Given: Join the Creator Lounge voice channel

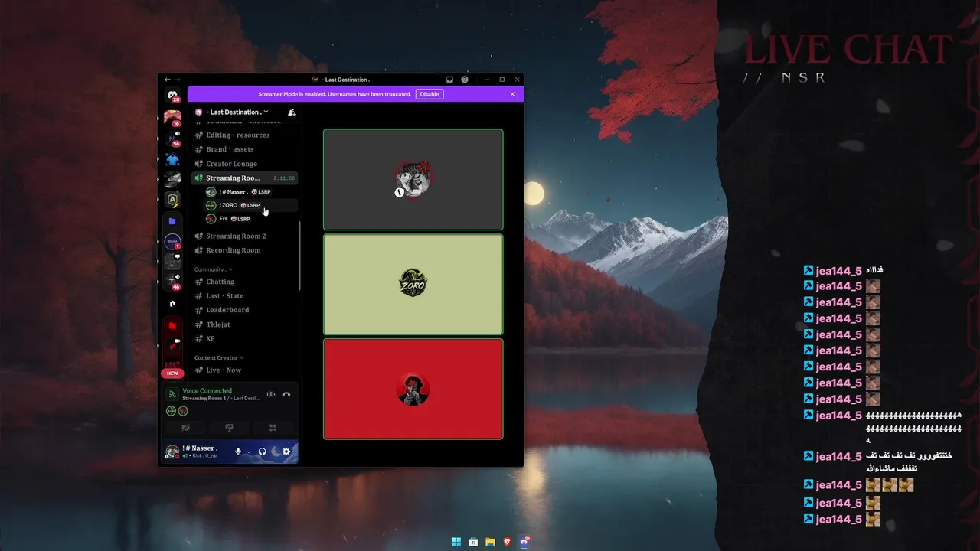Looking at the screenshot, I should (x=244, y=164).
